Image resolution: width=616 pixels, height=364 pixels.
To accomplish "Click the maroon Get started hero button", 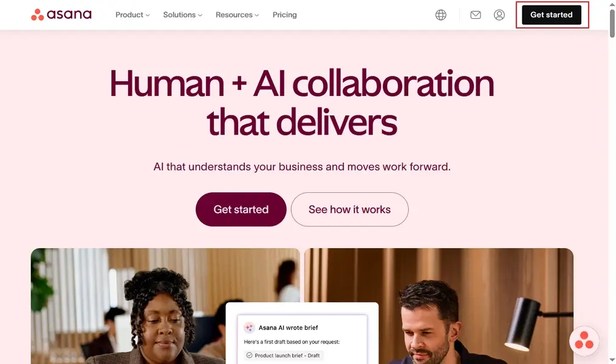I will (x=241, y=209).
